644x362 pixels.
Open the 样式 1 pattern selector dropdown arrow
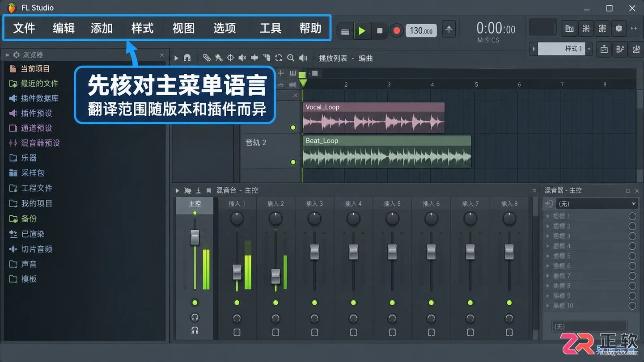pos(589,49)
